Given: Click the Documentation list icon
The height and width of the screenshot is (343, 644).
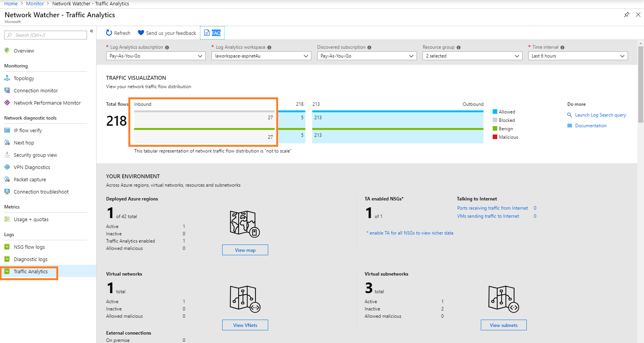Looking at the screenshot, I should pyautogui.click(x=570, y=126).
